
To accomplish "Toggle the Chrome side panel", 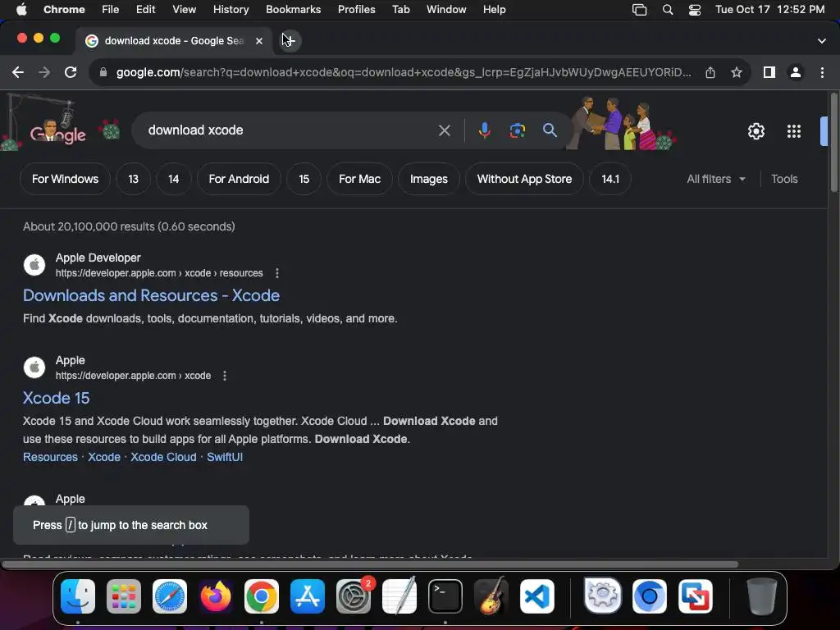I will coord(769,72).
